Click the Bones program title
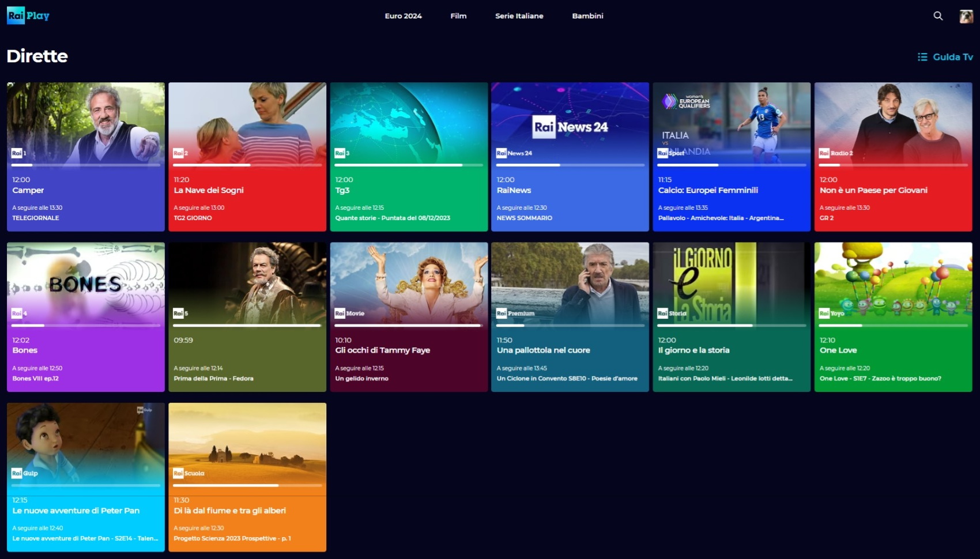Screen dimensions: 980x559 (x=25, y=350)
